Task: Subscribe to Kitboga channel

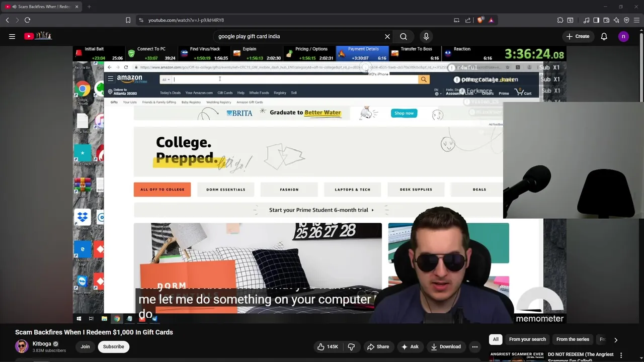Action: (113, 346)
